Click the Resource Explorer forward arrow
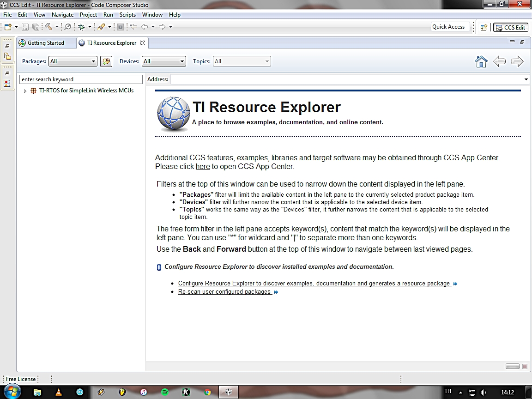The height and width of the screenshot is (399, 532). [517, 61]
